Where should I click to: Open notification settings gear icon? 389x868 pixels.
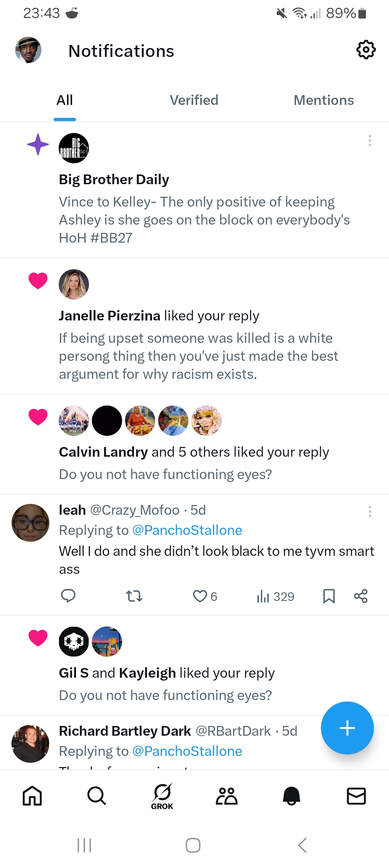[366, 50]
